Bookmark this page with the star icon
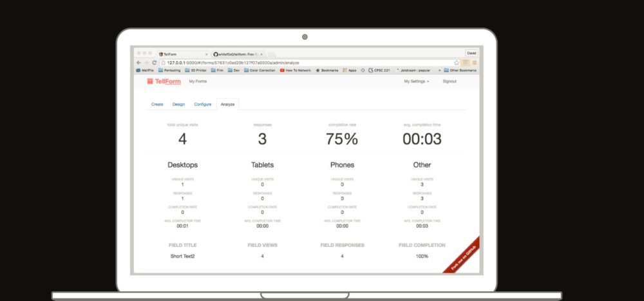This screenshot has height=301, width=644. pos(457,63)
